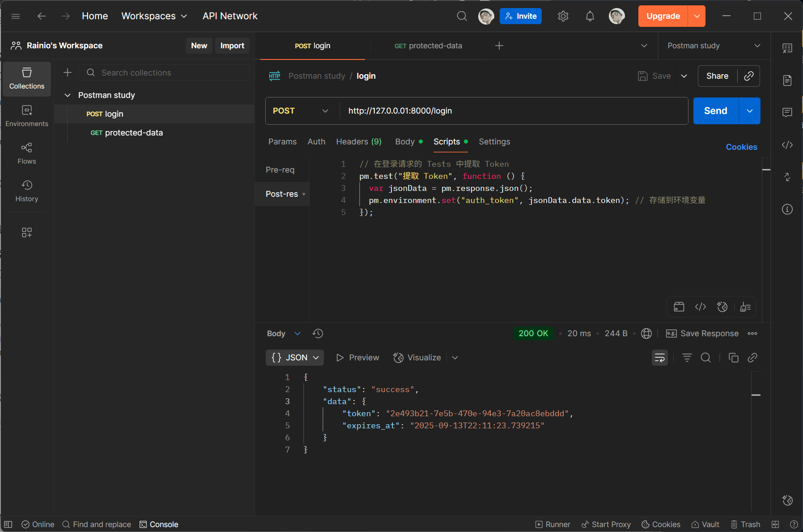
Task: Open Find and replace in status bar
Action: click(97, 524)
